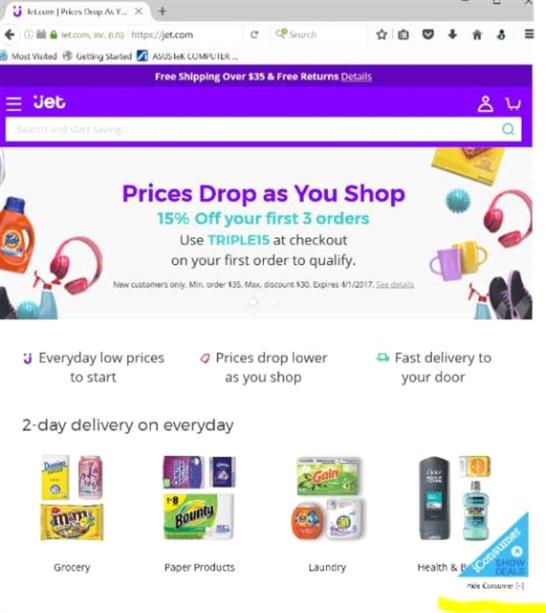Select the first carousel dot indicator
This screenshot has width=546, height=613.
coord(253,301)
